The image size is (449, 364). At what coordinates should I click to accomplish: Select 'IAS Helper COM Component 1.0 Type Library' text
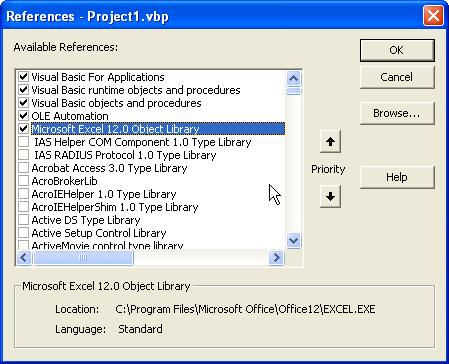click(x=143, y=142)
